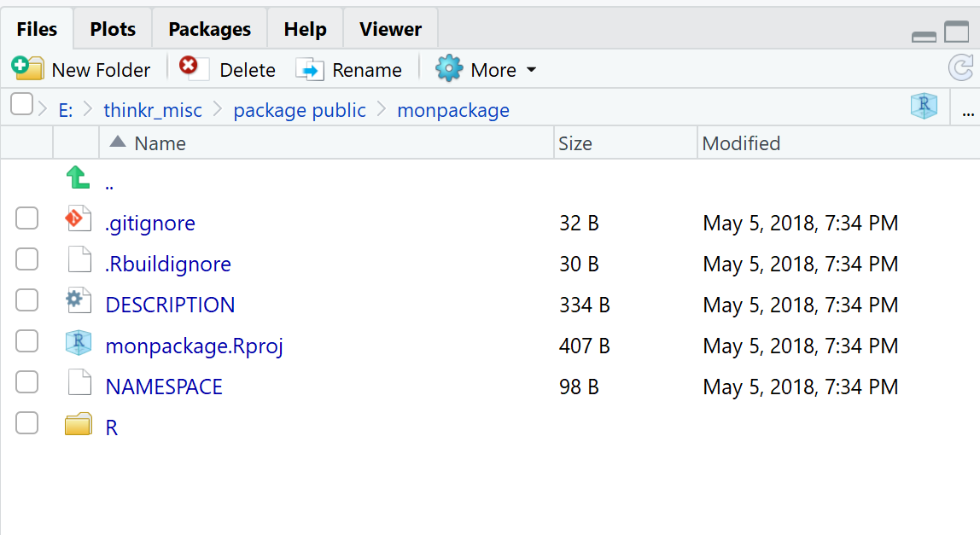Check the box next to .Rbuildignore
The image size is (980, 535).
27,260
